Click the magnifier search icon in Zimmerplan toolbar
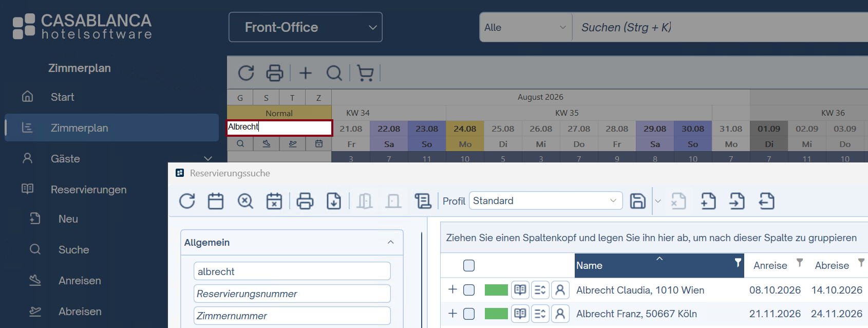Viewport: 868px width, 328px height. coord(334,73)
